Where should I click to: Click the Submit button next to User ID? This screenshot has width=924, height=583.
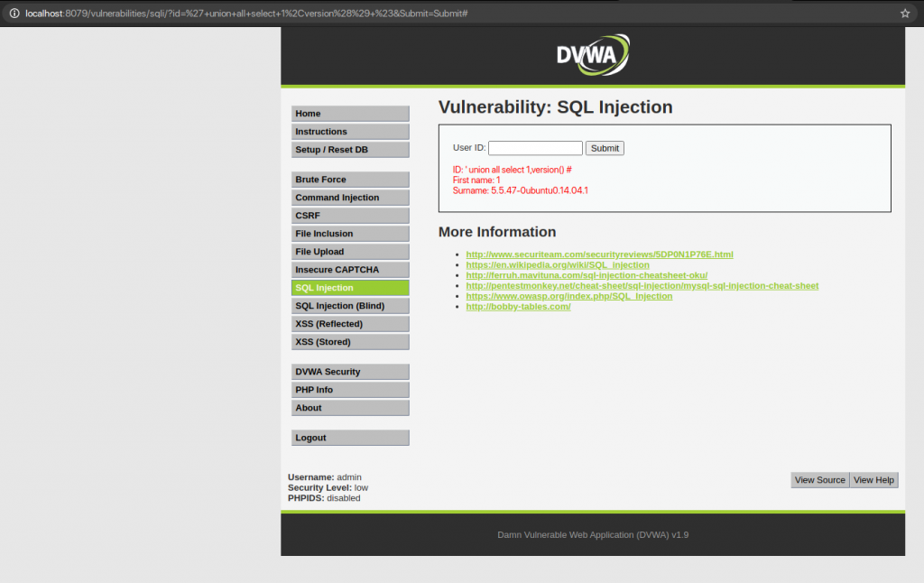coord(604,147)
